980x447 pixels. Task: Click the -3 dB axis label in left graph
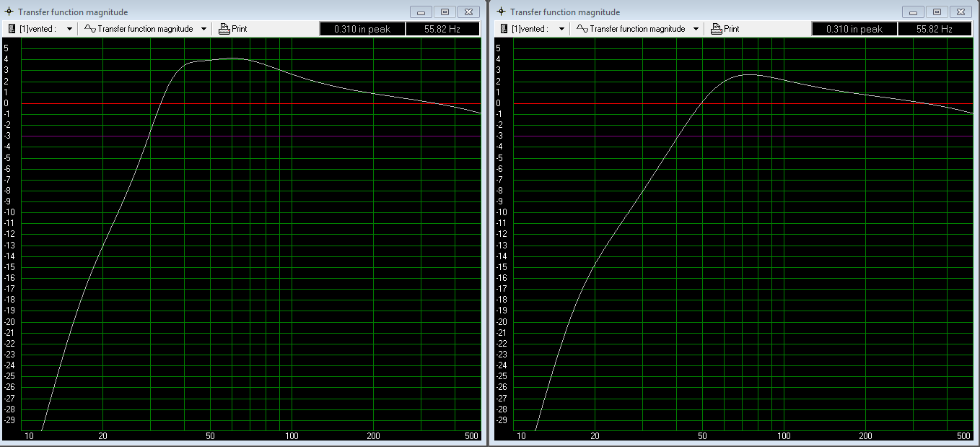tap(6, 136)
